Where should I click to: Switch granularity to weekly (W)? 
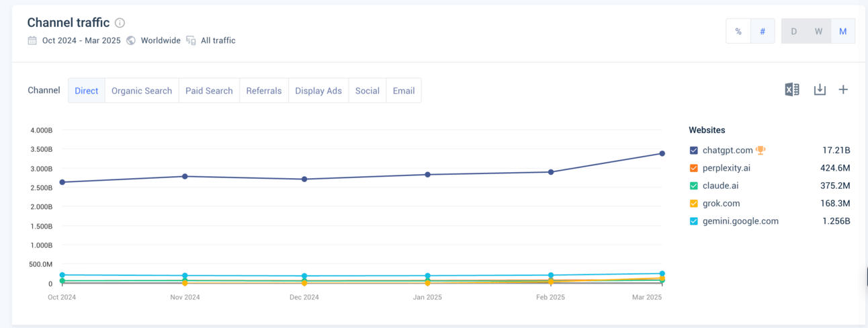pos(818,32)
